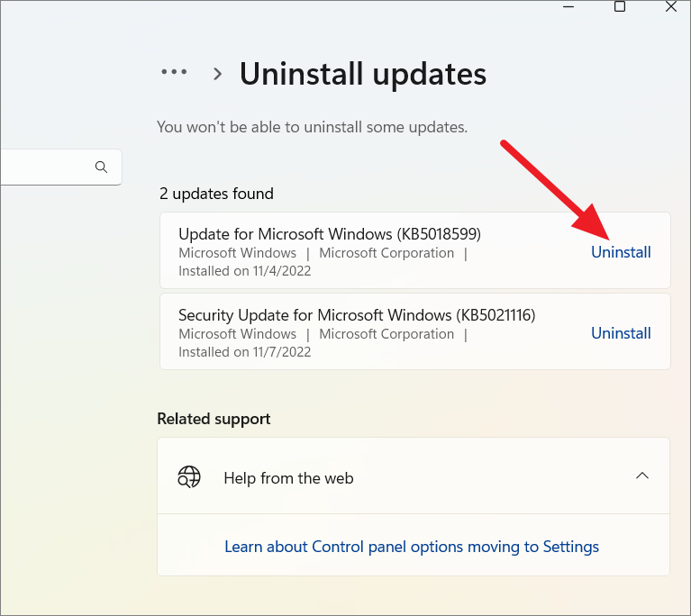Screen dimensions: 691x616
Task: Minimize the Settings window
Action: pyautogui.click(x=568, y=6)
